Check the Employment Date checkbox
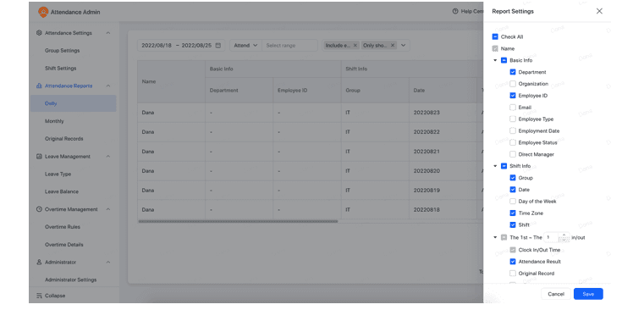The height and width of the screenshot is (310, 644). point(513,130)
